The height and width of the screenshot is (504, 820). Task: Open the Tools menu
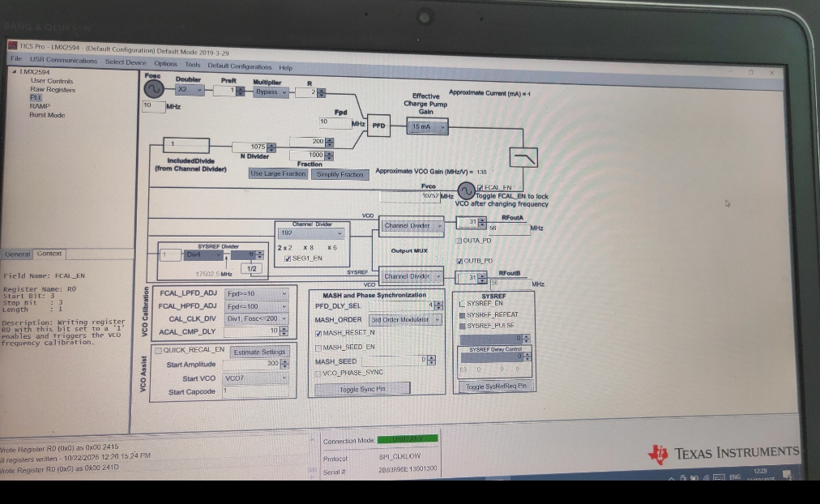click(193, 65)
